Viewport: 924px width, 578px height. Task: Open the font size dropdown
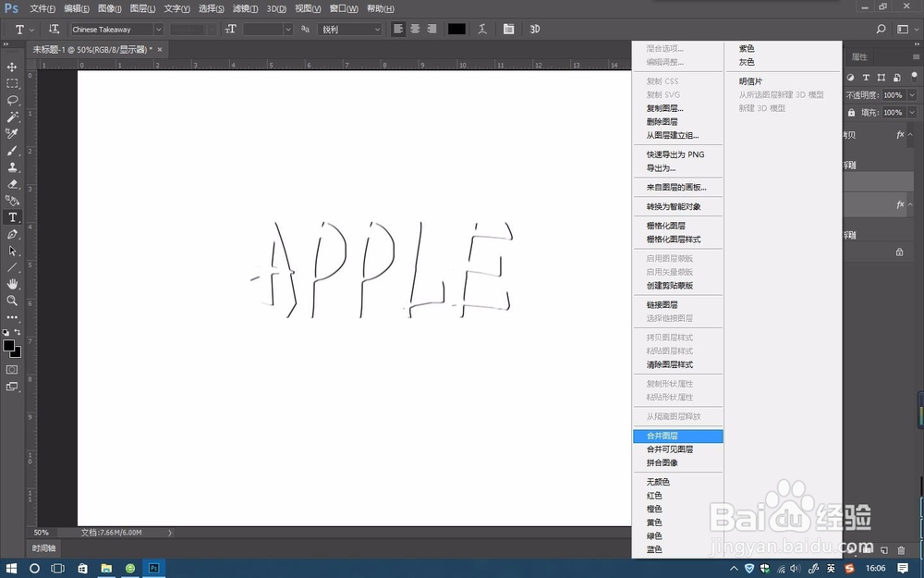[287, 29]
